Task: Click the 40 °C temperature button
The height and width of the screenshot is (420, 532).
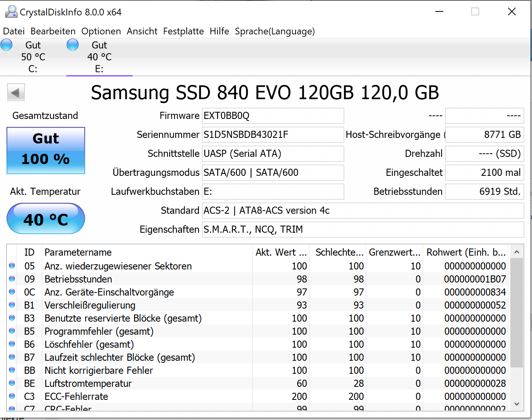Action: pyautogui.click(x=46, y=218)
